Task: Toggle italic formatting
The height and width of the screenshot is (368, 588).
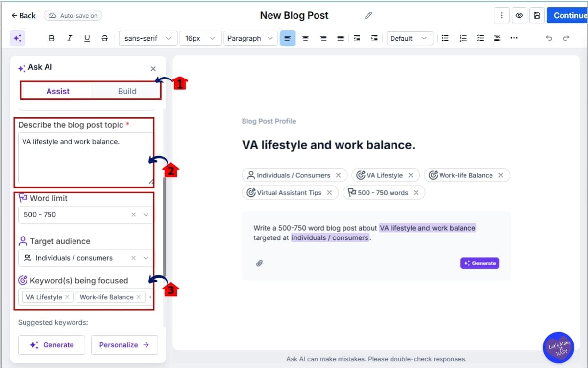Action: point(70,38)
